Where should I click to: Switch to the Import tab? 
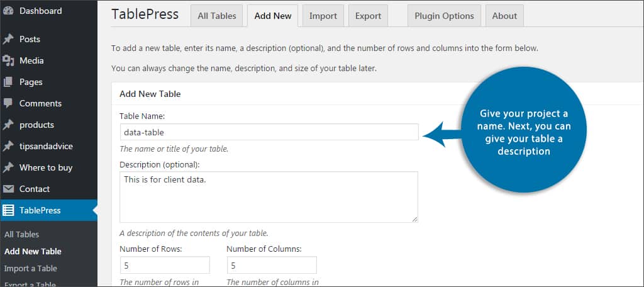pos(323,16)
